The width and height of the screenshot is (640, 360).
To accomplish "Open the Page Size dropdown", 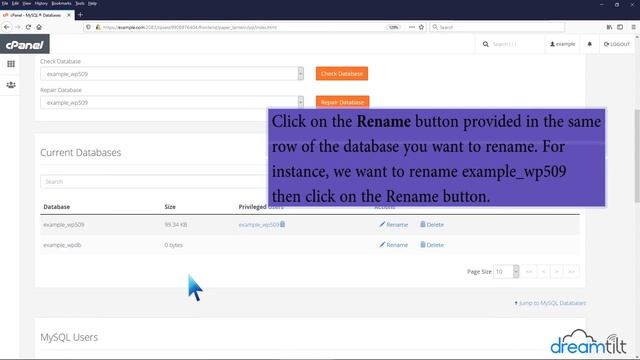I will 506,271.
